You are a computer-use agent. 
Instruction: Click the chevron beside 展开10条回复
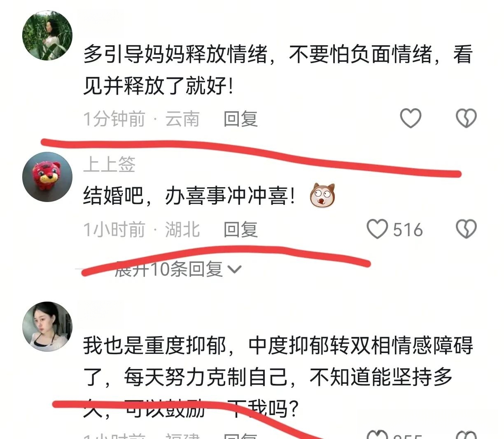coord(234,270)
